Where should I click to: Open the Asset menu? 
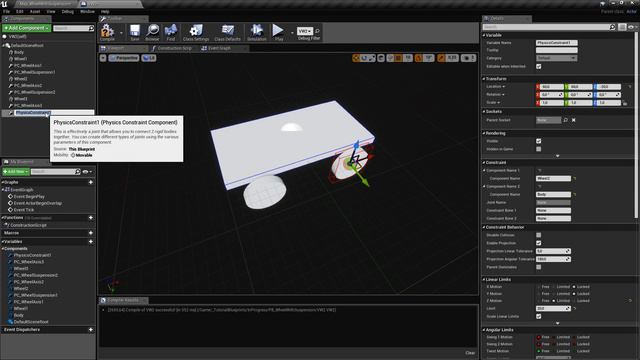pos(35,12)
